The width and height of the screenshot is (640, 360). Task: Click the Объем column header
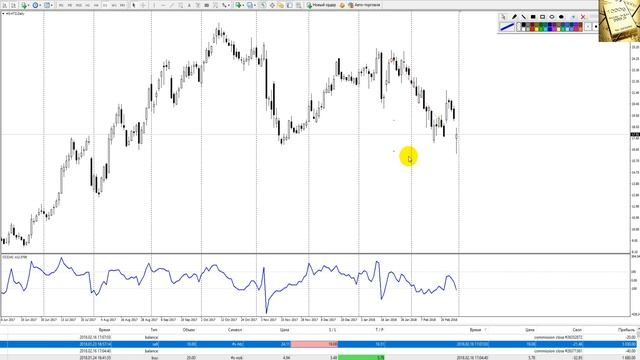[x=189, y=329]
